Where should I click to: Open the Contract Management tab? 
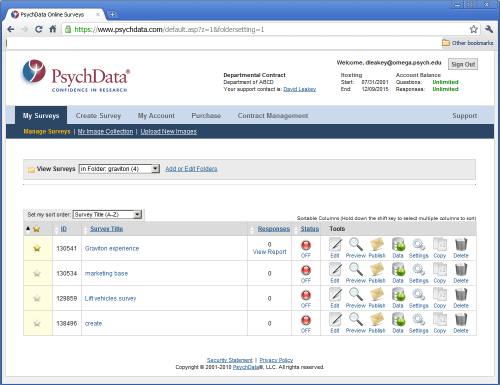pyautogui.click(x=273, y=116)
